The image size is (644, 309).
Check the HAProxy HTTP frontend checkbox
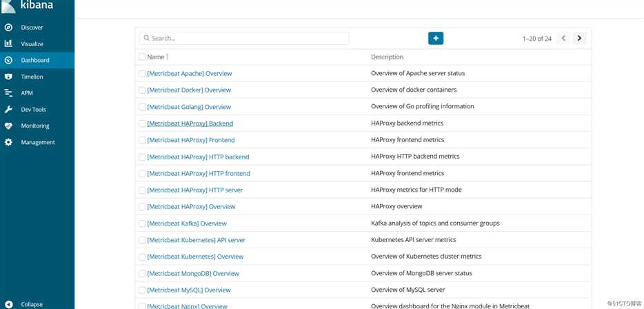[142, 173]
